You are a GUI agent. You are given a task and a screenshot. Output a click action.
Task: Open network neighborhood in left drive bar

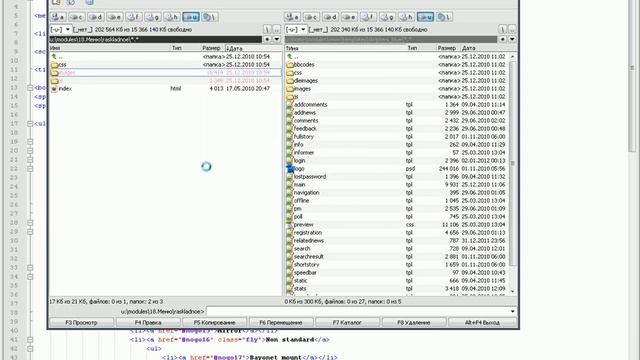(x=210, y=17)
